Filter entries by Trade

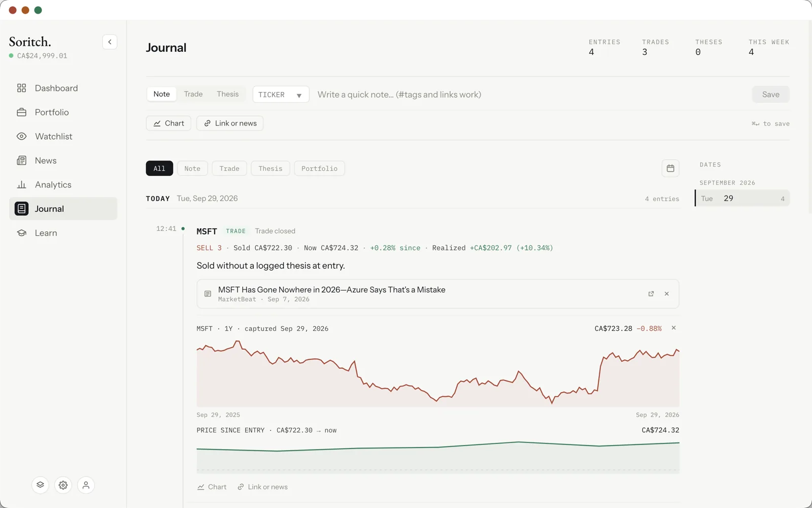pos(229,168)
